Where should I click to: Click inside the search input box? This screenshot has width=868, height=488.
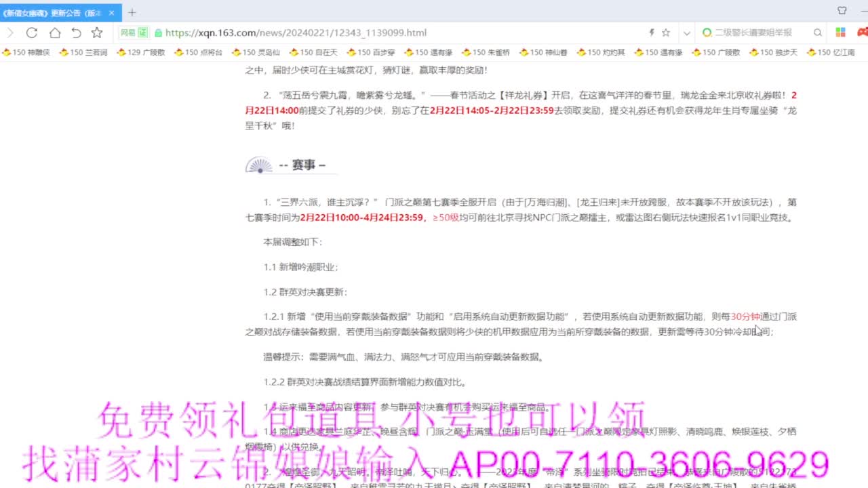pos(753,32)
